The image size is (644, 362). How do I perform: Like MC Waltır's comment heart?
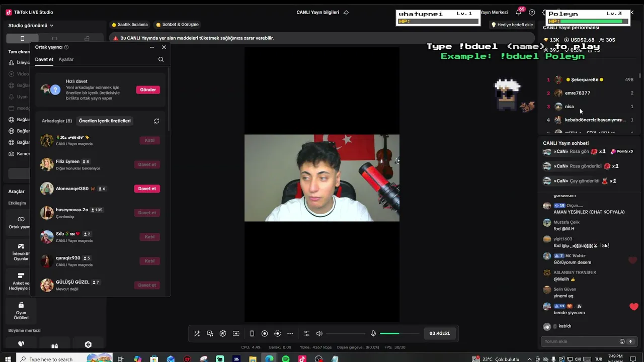[633, 260]
